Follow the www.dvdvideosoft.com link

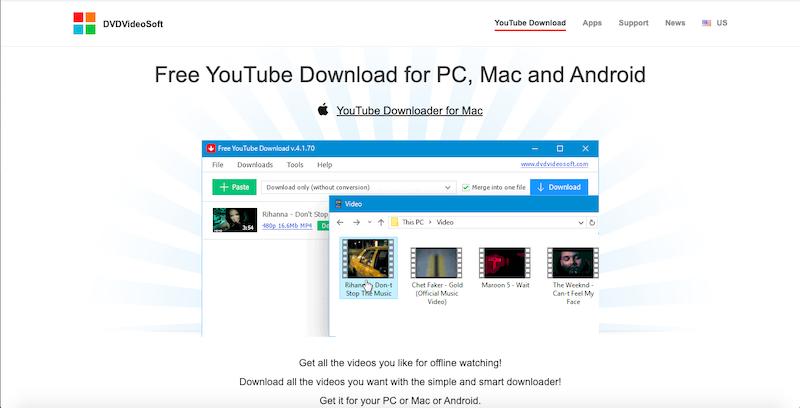pyautogui.click(x=554, y=164)
